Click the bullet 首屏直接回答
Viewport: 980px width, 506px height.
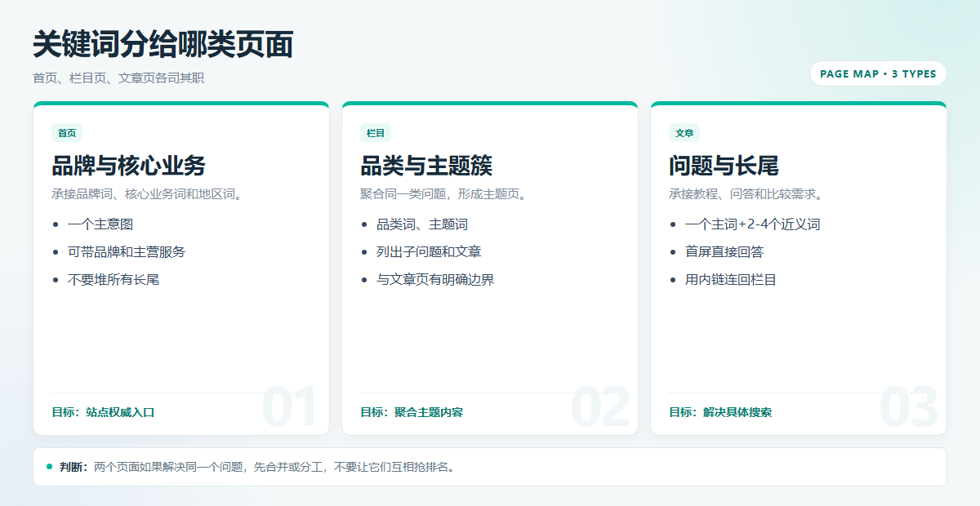(x=724, y=251)
